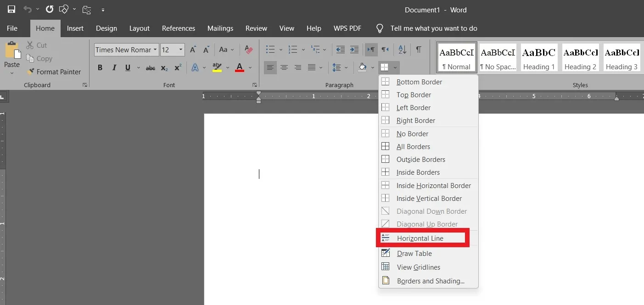Screen dimensions: 644x305
Task: Click the Sort A-Z icon
Action: [402, 50]
